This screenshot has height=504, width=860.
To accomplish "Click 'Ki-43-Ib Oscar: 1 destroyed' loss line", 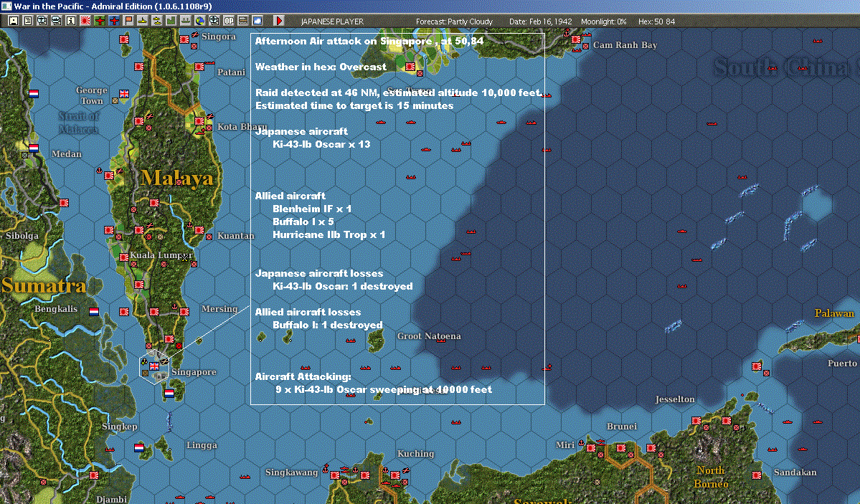I will 342,286.
